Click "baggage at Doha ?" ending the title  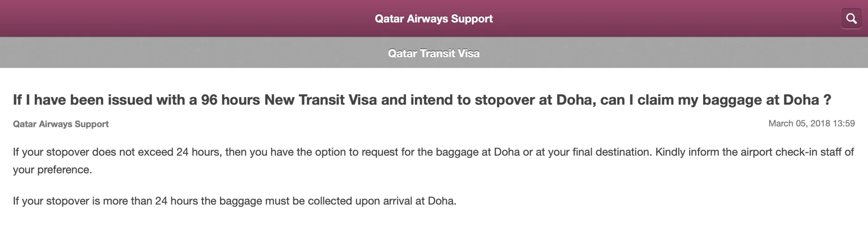766,100
